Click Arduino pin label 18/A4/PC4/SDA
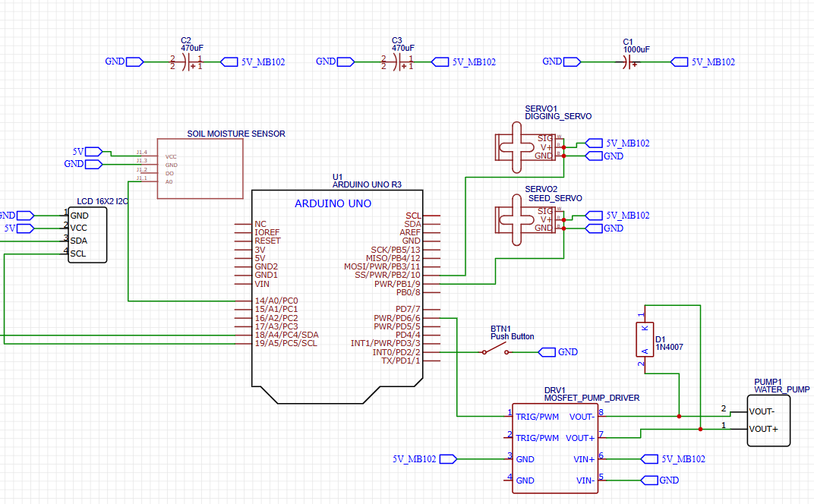 [286, 335]
